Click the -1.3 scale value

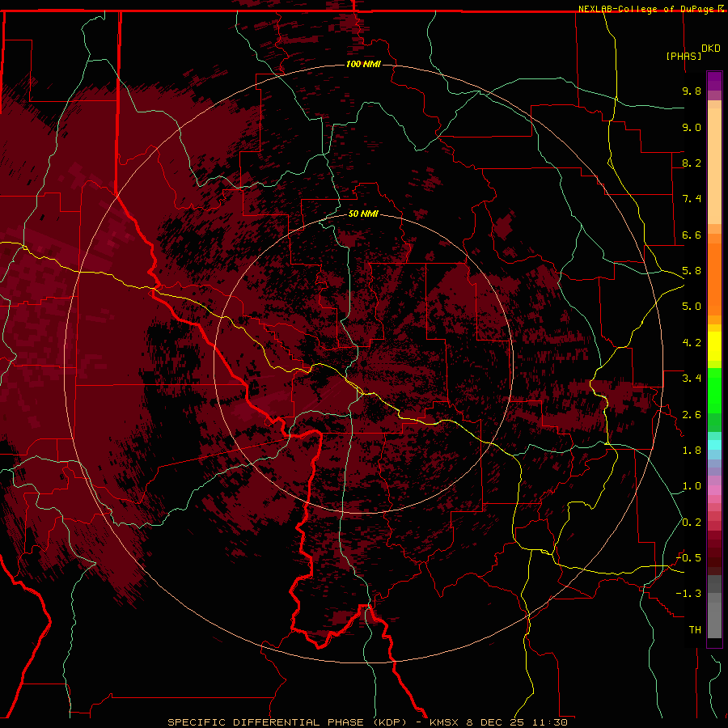(688, 594)
